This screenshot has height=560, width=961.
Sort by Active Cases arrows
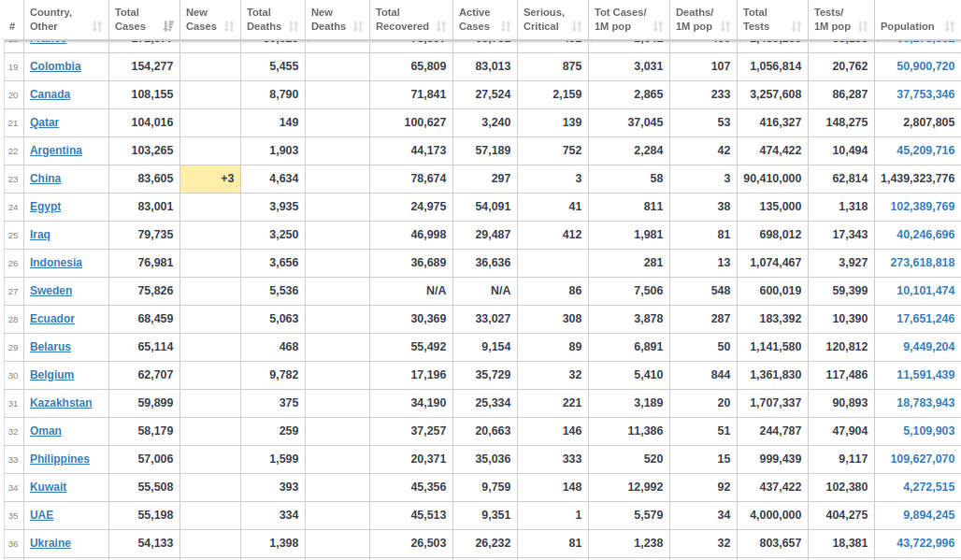506,26
